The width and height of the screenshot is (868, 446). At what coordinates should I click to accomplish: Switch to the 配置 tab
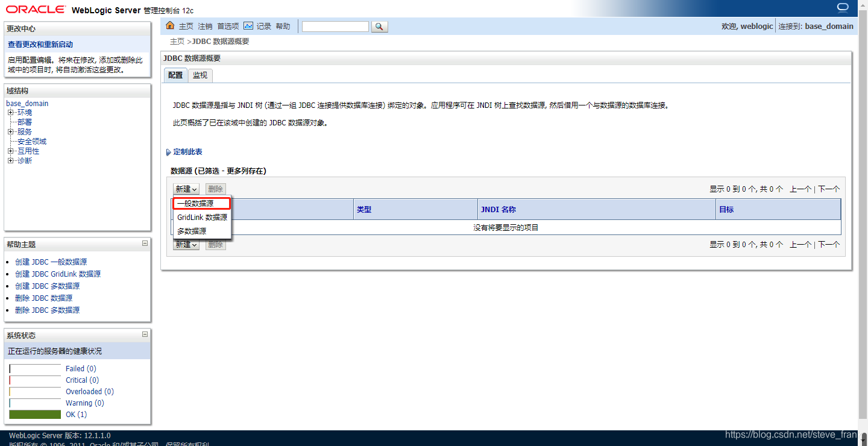175,75
